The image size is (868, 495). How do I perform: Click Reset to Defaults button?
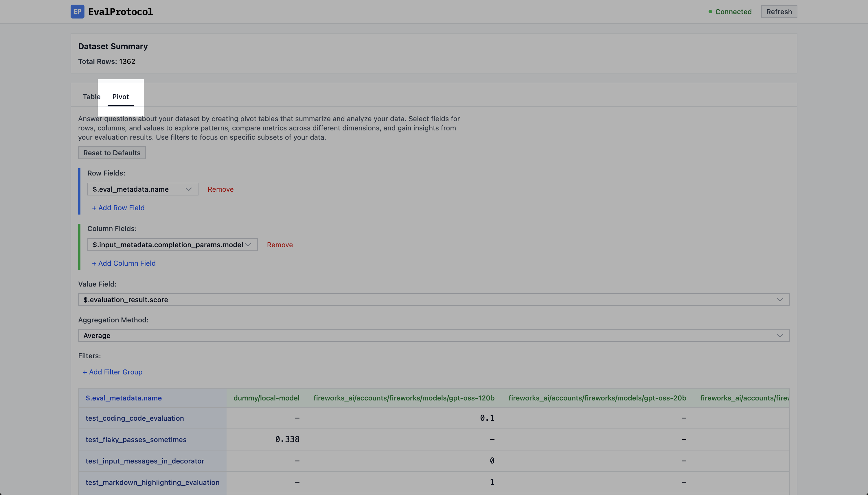point(112,153)
